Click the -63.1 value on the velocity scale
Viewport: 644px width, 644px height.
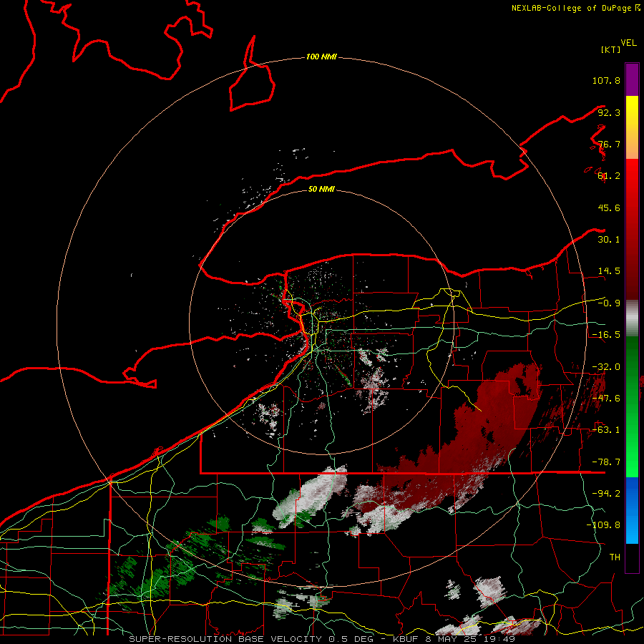coord(606,430)
